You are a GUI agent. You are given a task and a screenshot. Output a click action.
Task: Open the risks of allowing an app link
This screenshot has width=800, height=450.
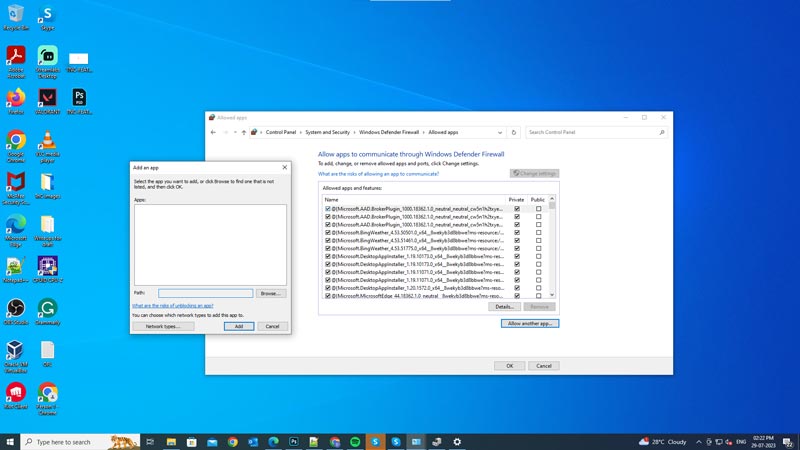(378, 174)
